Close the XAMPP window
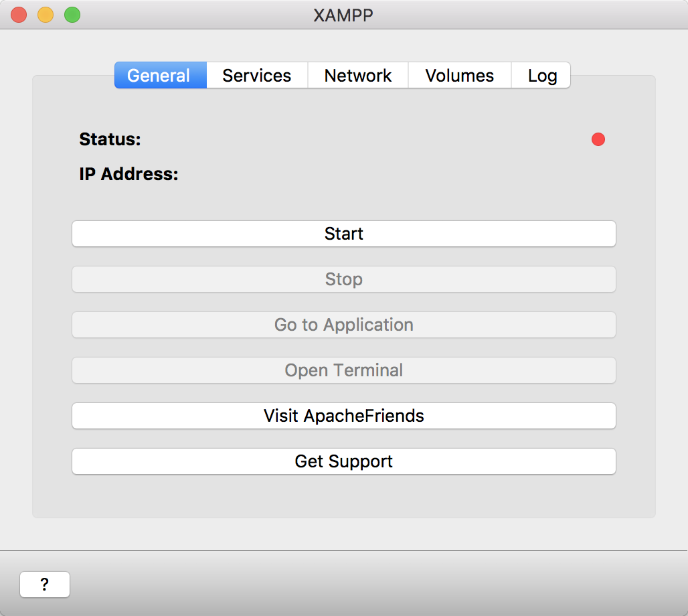This screenshot has height=616, width=688. pos(19,15)
